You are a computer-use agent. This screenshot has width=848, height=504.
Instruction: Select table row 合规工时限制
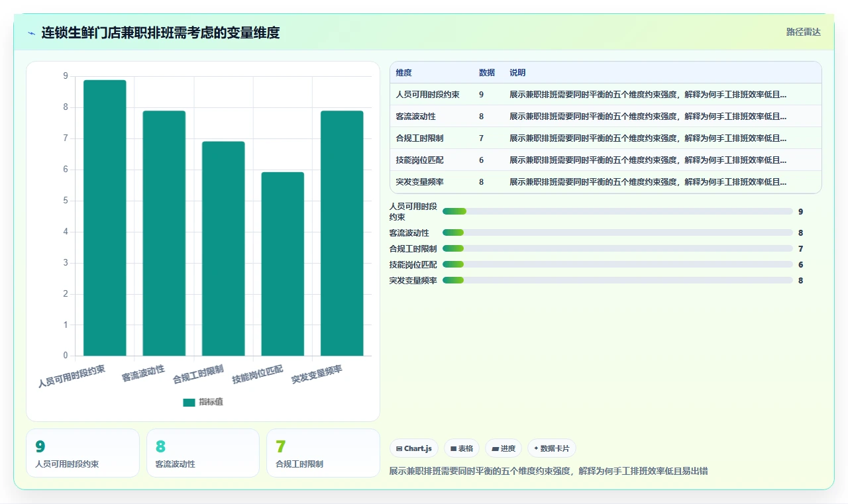click(606, 138)
